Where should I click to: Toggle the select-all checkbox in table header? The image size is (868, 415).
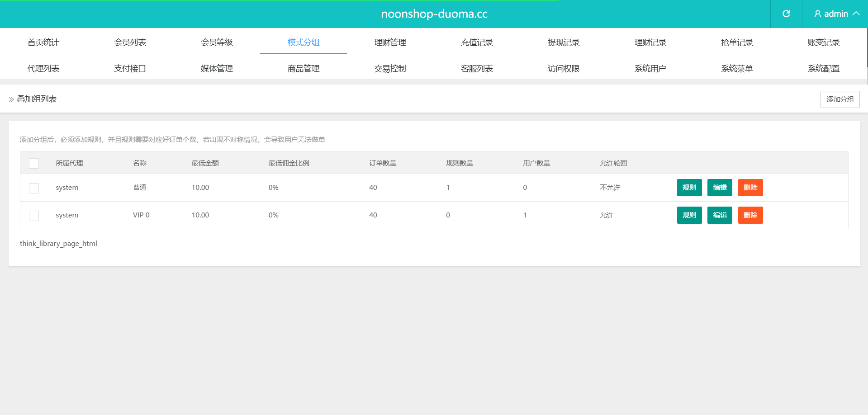34,163
